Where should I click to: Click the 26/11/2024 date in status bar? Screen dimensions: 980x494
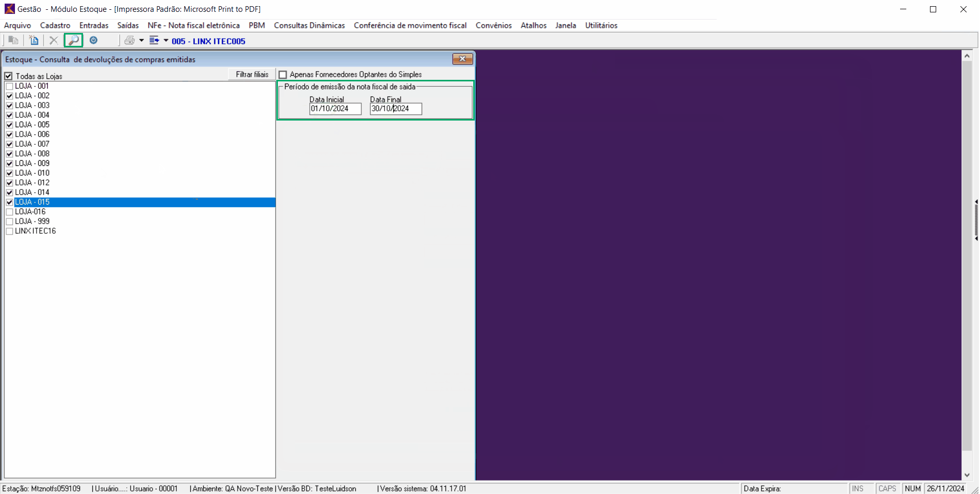pos(945,489)
